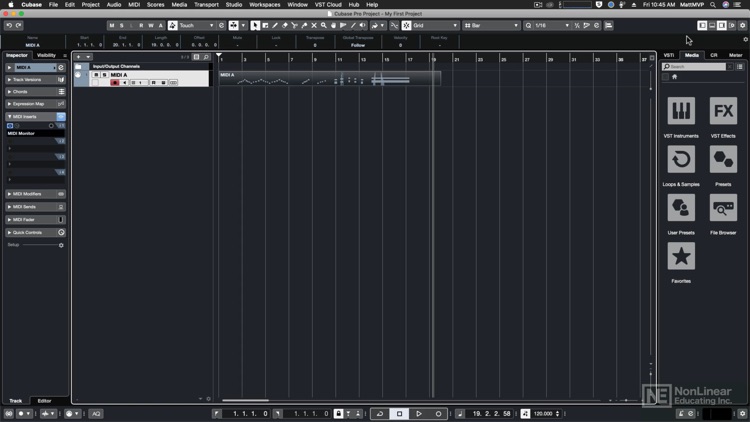Select the Split scissors tool
The image size is (750, 422).
click(x=294, y=25)
